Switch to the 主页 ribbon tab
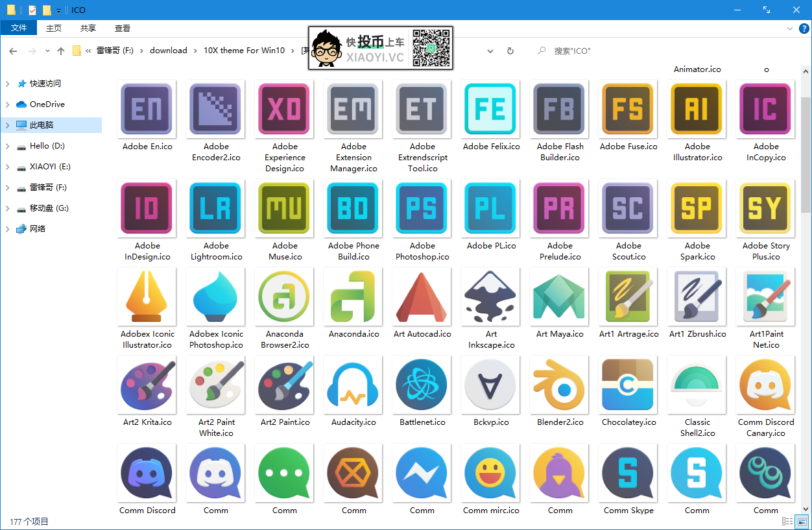812x530 pixels. [54, 28]
